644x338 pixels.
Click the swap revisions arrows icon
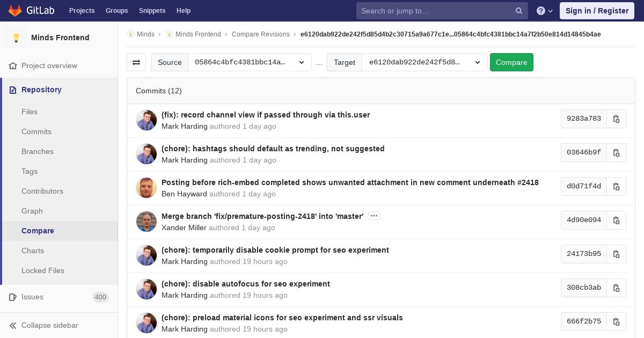[136, 62]
